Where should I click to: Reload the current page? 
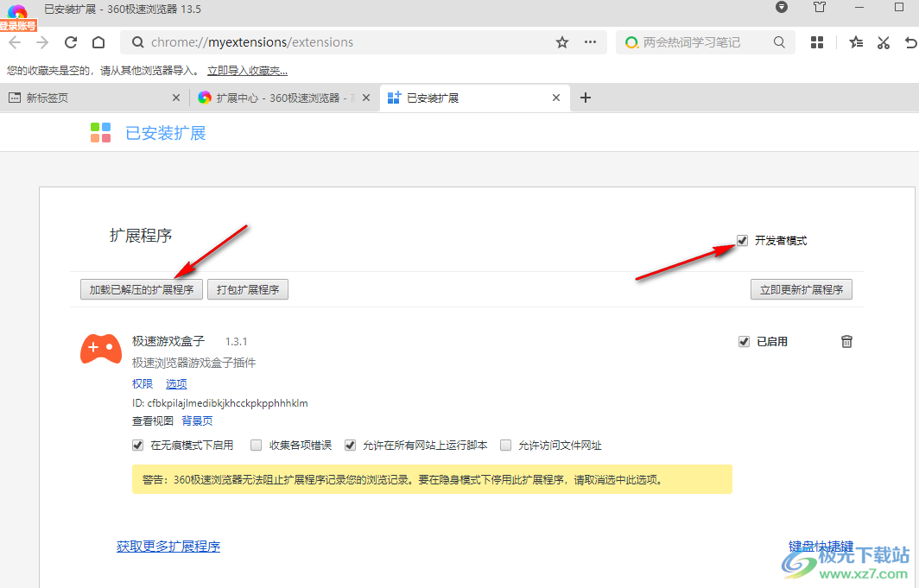click(x=71, y=42)
